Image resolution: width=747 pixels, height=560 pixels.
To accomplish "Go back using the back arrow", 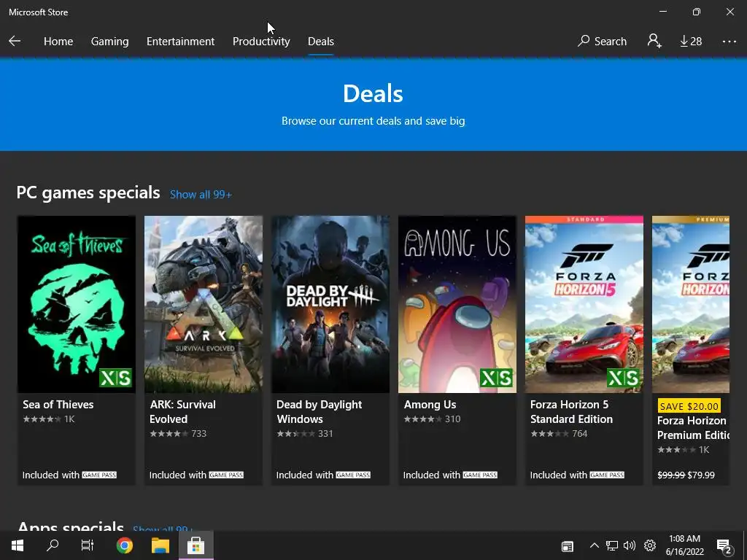I will 15,41.
